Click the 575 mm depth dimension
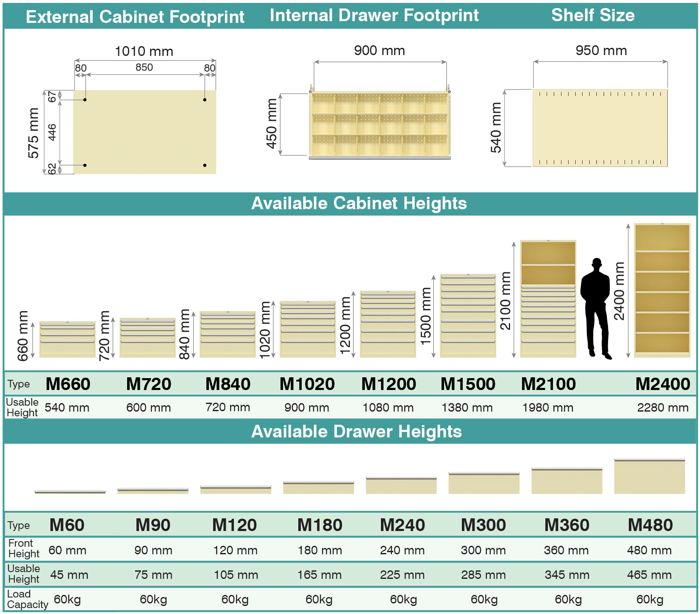The image size is (700, 614). pos(33,133)
